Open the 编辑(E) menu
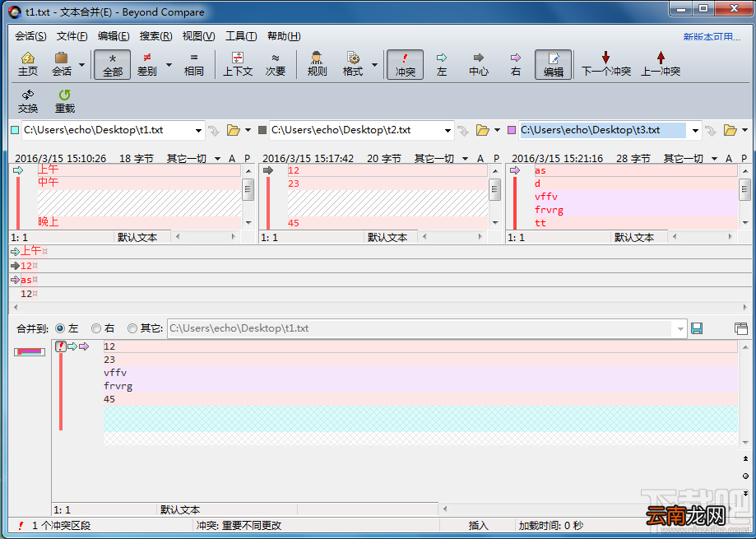756x539 pixels. (114, 36)
